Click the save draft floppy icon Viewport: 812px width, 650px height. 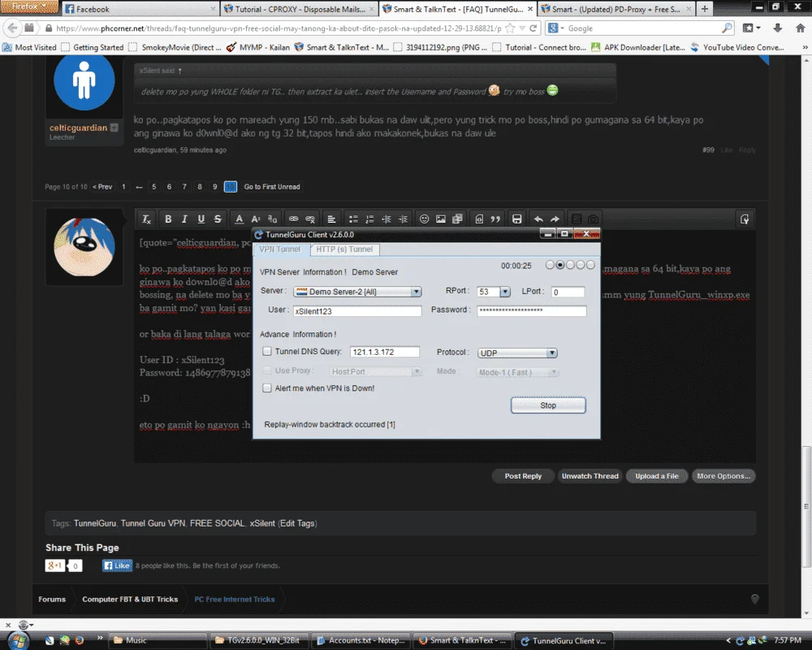[x=516, y=219]
